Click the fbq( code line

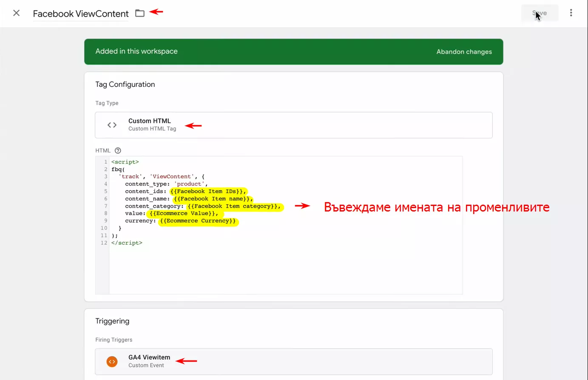coord(118,169)
